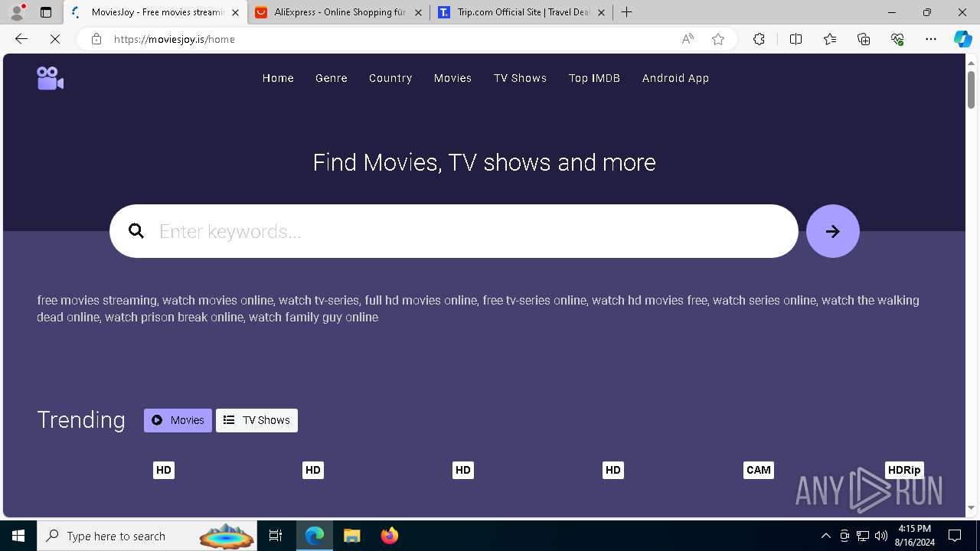Screen dimensions: 980x551
Task: Open File Explorer from the taskbar
Action: click(x=352, y=536)
